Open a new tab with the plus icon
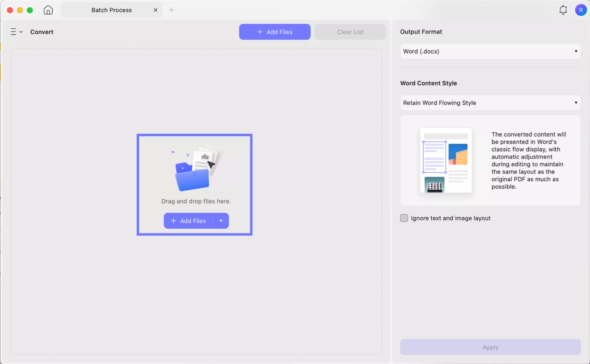The image size is (590, 364). [171, 10]
